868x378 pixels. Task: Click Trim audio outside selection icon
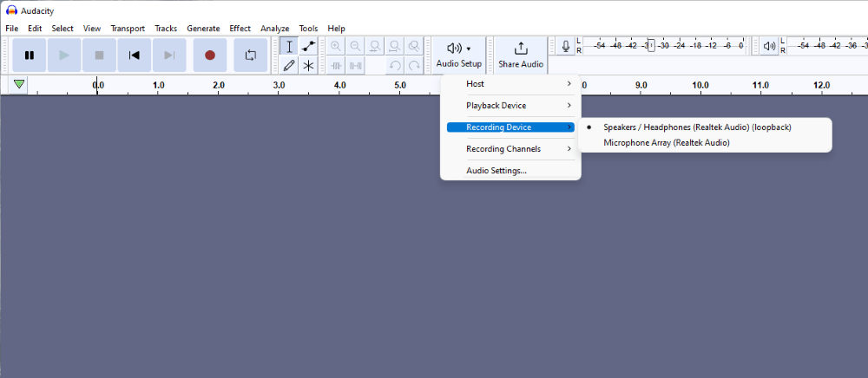coord(336,66)
